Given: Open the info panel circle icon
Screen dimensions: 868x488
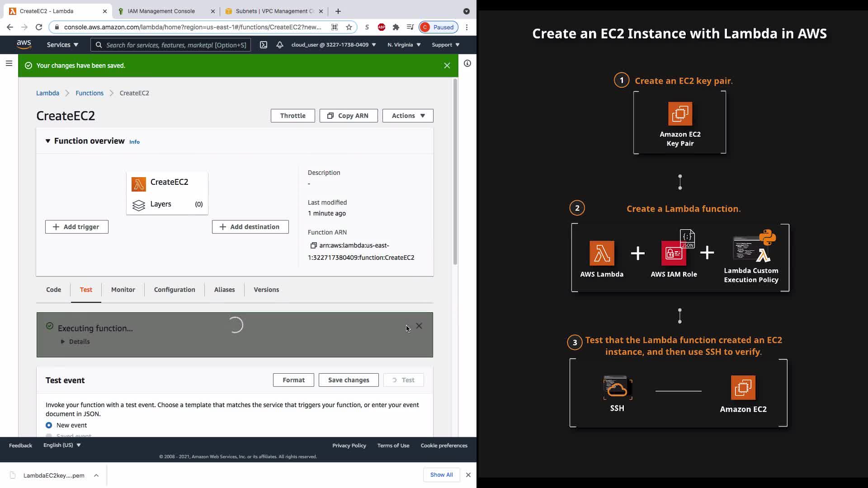Looking at the screenshot, I should click(x=467, y=64).
